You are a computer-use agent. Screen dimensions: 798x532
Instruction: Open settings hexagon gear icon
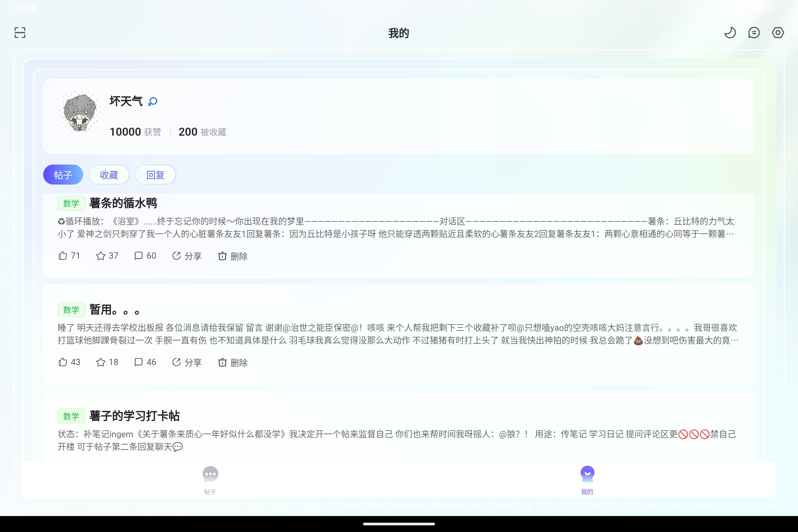click(778, 33)
